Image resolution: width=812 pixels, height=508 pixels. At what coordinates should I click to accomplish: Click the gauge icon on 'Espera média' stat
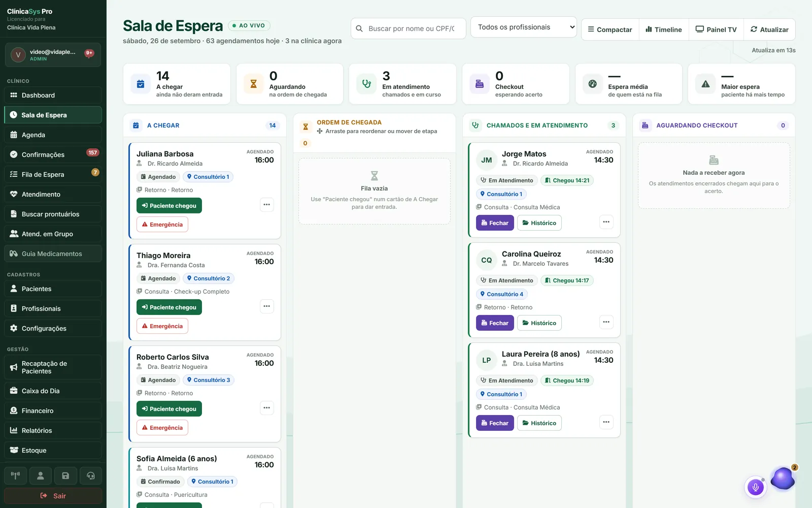click(592, 84)
